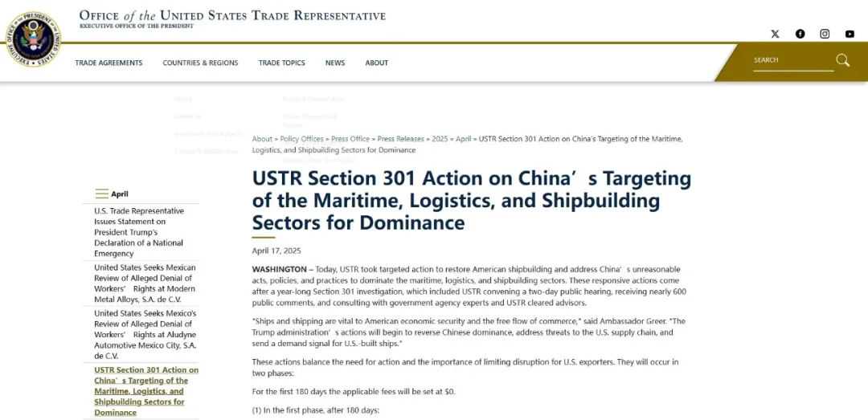Screen dimensions: 868x420
Task: Open the Trade Topics menu
Action: pos(282,63)
